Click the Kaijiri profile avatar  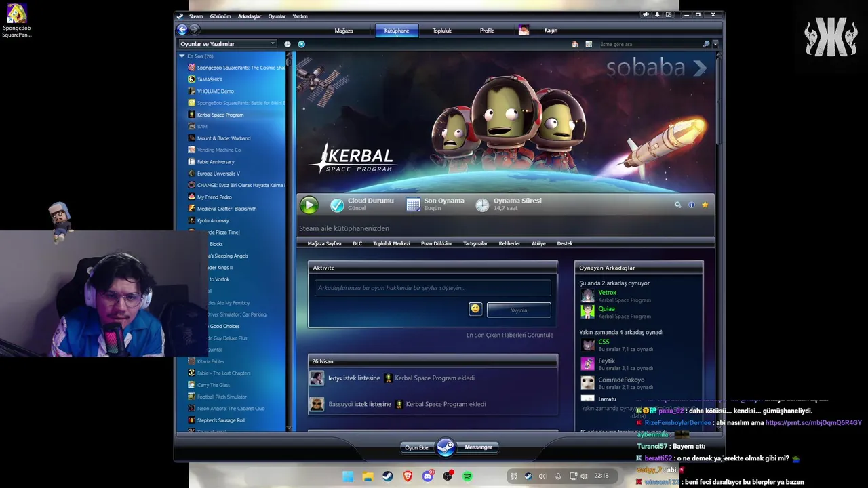[x=524, y=30]
